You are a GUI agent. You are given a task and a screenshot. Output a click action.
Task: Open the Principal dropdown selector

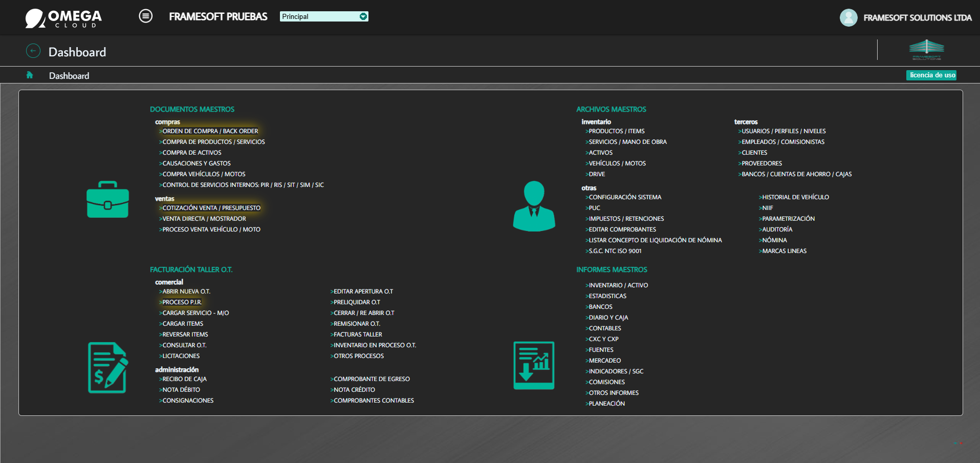(324, 16)
